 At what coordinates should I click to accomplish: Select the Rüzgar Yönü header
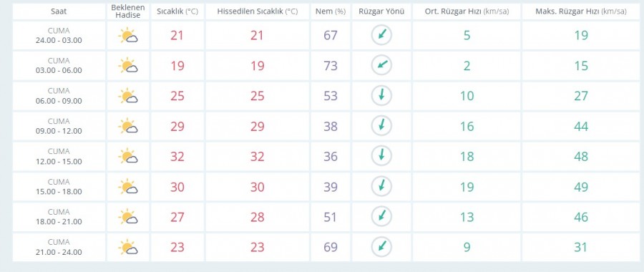(x=381, y=11)
